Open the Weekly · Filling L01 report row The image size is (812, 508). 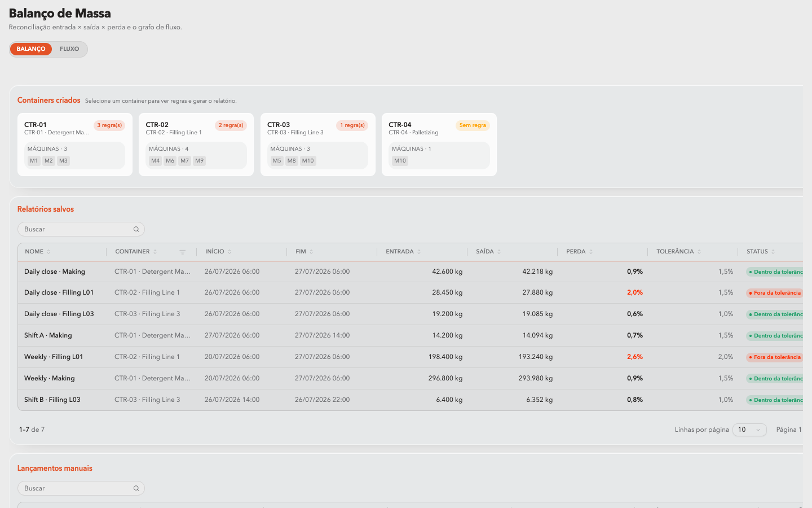tap(410, 357)
